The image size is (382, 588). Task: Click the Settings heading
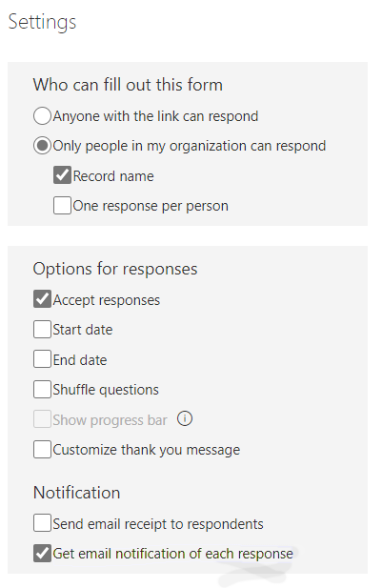(42, 22)
